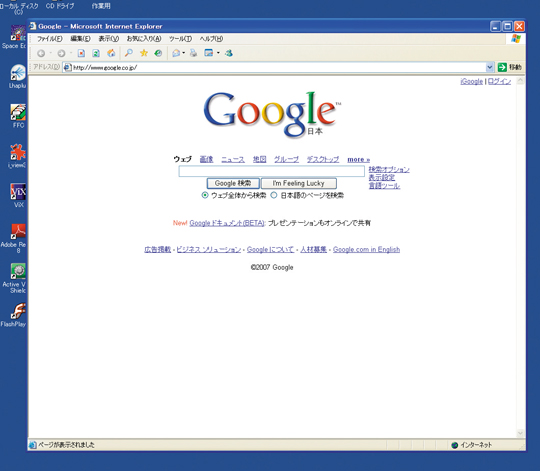Open 画像 search link

tap(206, 159)
